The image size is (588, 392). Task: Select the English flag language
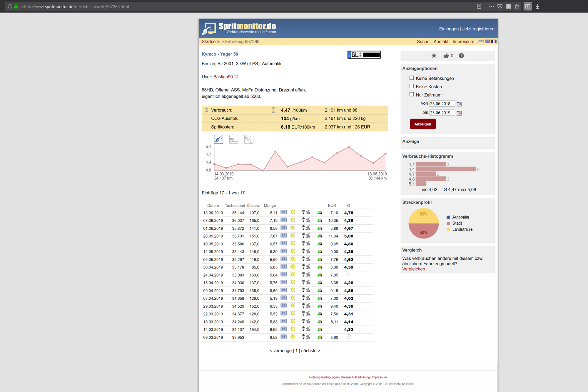(487, 41)
